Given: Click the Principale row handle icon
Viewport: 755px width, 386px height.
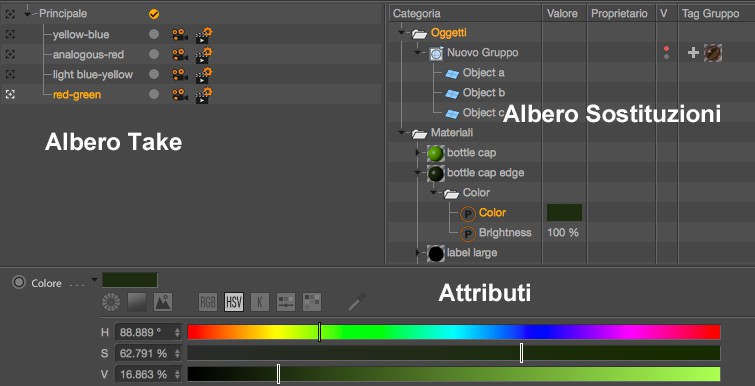Looking at the screenshot, I should tap(10, 14).
